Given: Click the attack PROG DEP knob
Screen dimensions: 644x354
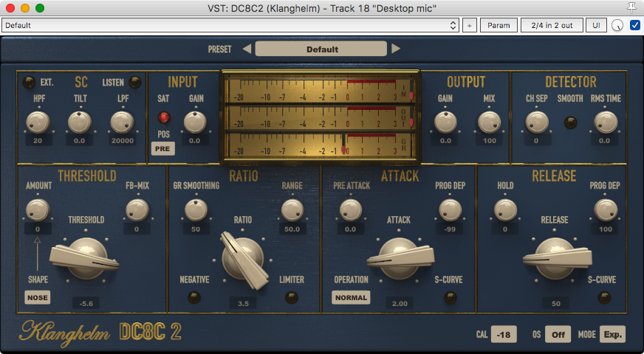Looking at the screenshot, I should [x=451, y=210].
